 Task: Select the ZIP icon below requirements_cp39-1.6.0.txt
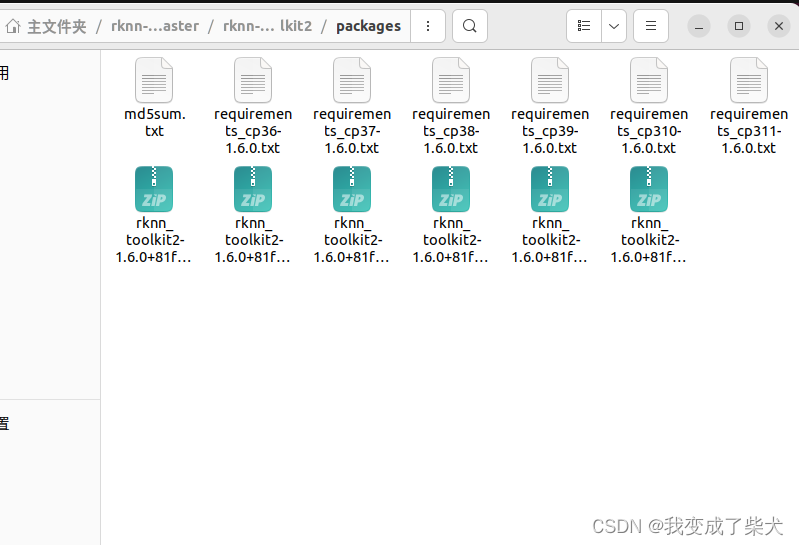click(550, 189)
